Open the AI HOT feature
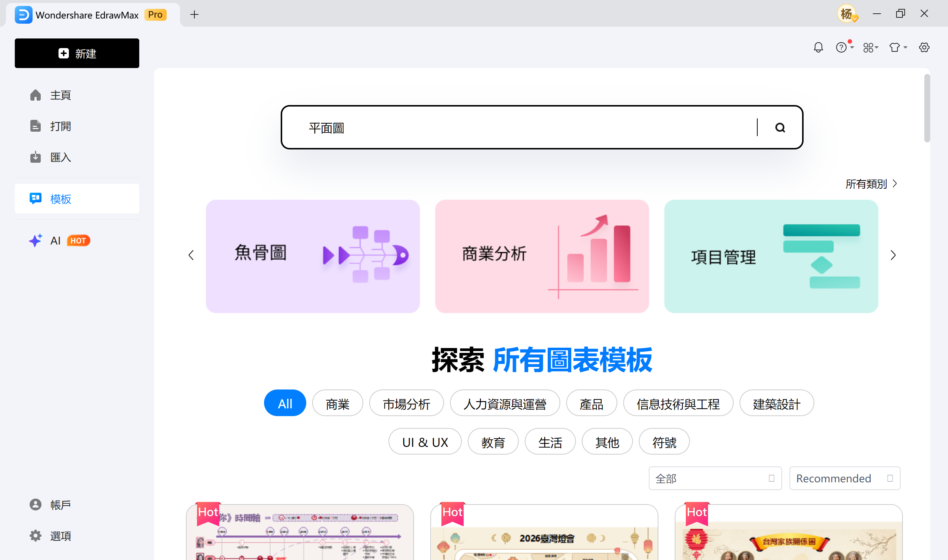Viewport: 948px width, 560px height. pyautogui.click(x=55, y=240)
